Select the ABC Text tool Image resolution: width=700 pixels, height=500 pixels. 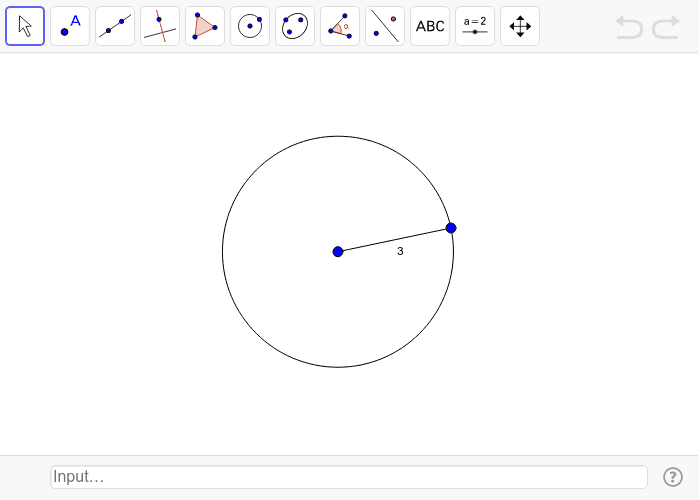430,26
